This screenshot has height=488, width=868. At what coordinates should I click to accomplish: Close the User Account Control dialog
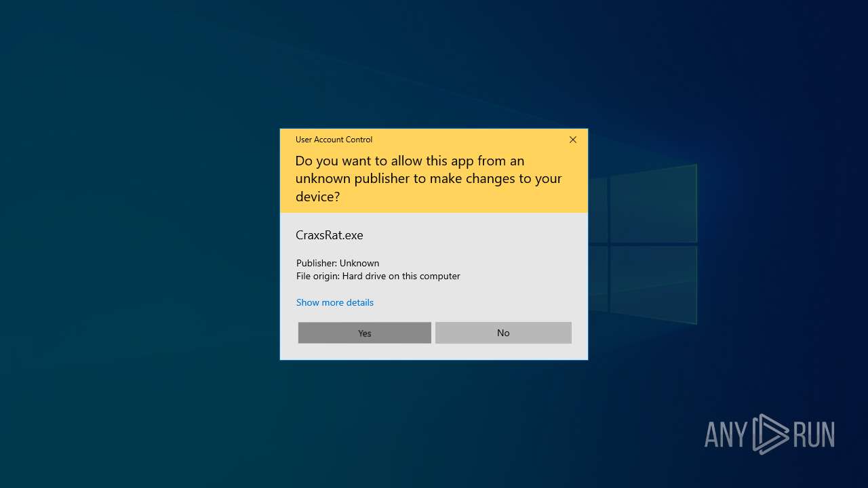[x=573, y=140]
